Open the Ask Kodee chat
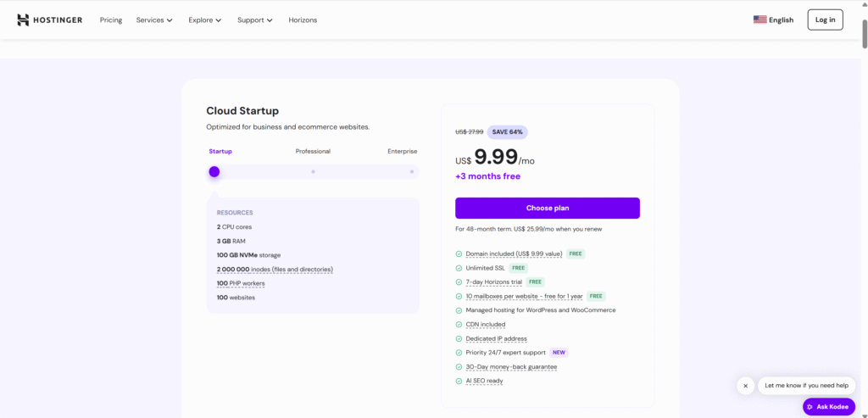Viewport: 868px width, 418px height. [829, 407]
